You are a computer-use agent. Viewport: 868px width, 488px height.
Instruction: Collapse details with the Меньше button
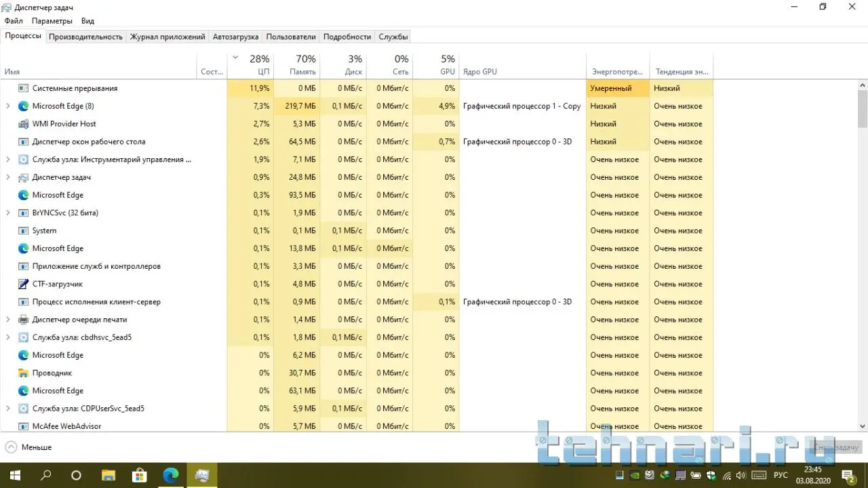[x=28, y=447]
